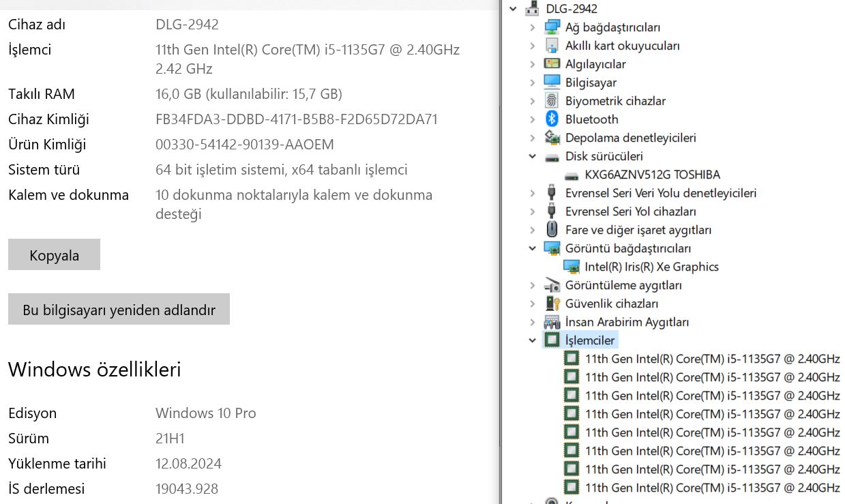The width and height of the screenshot is (845, 504).
Task: Collapse the Görüntü bağdaştırıcıları node
Action: pos(533,248)
